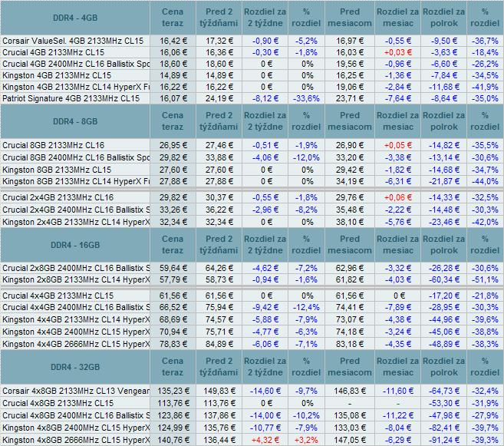Click Kingston 4x4GB 2666MHz CL15 HyperX name
Screen dimensions: 504x446
[x=75, y=344]
